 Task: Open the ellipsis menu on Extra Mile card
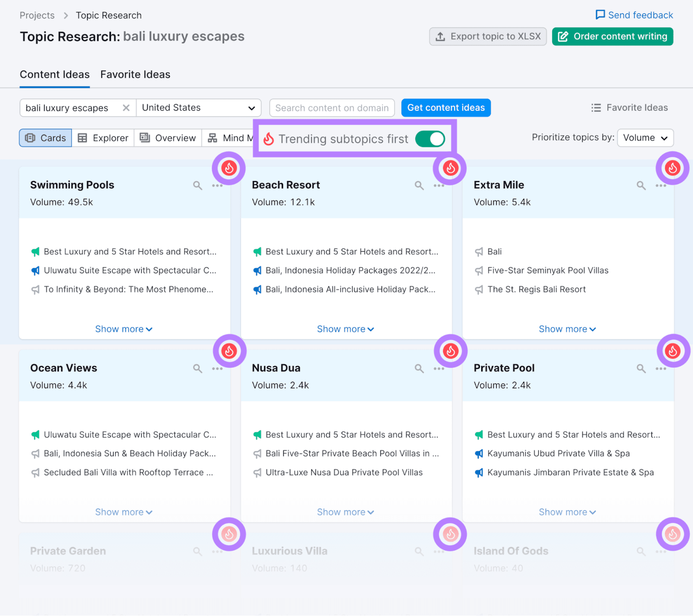point(661,185)
